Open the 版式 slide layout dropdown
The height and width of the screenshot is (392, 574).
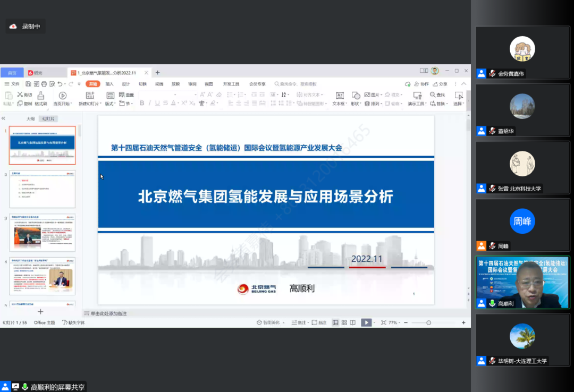pos(111,104)
